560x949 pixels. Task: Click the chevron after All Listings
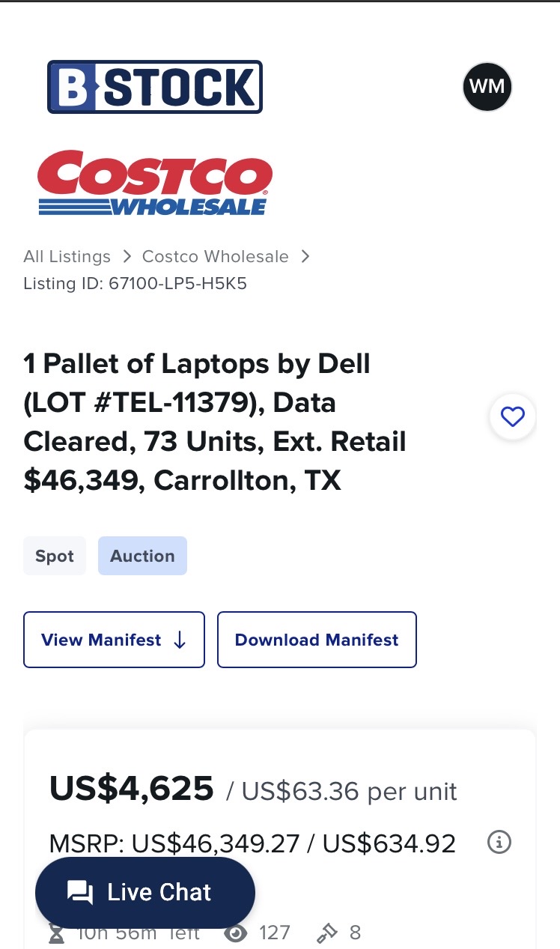point(127,257)
